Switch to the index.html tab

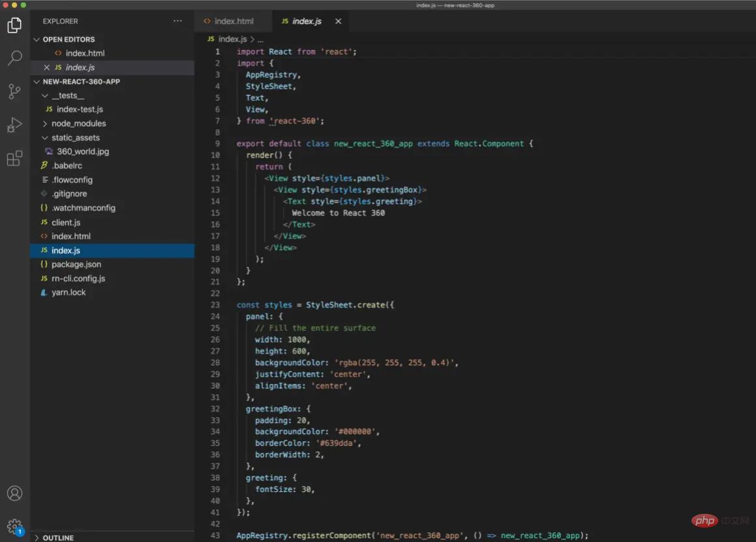point(233,21)
